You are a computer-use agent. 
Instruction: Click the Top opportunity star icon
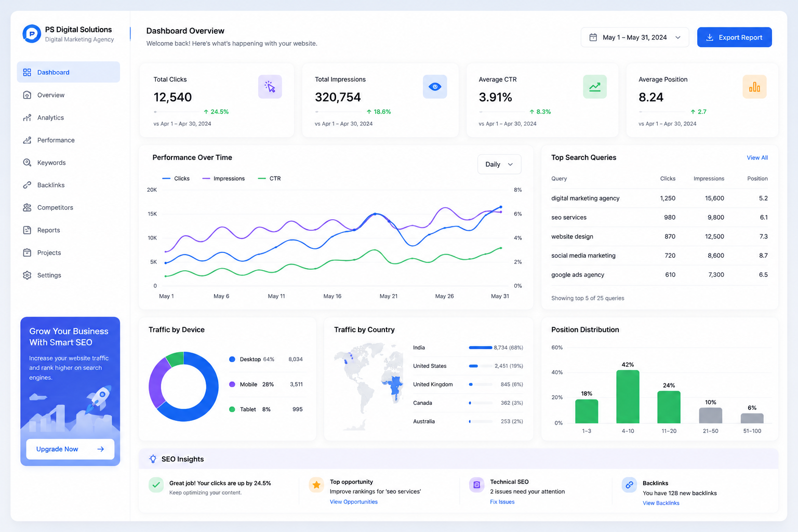coord(316,485)
